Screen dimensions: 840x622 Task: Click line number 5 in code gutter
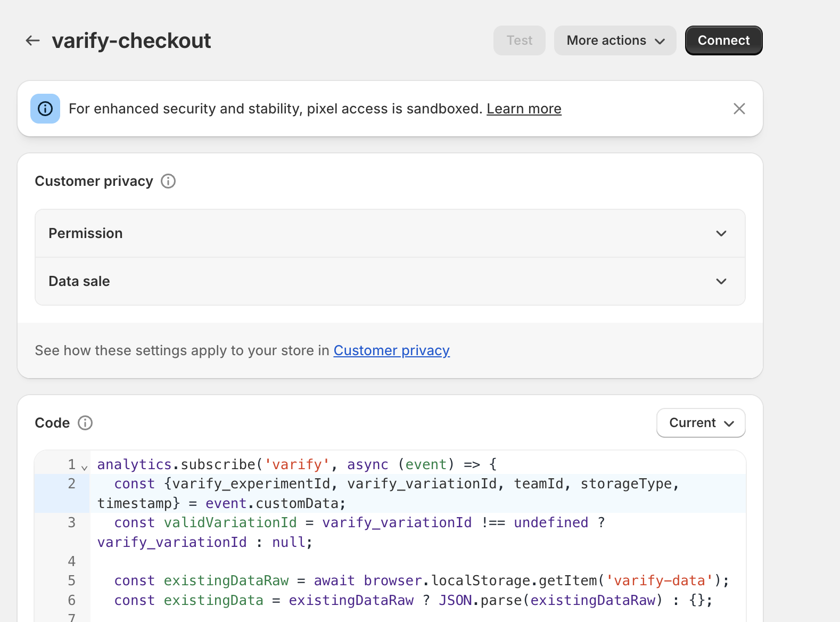tap(72, 580)
